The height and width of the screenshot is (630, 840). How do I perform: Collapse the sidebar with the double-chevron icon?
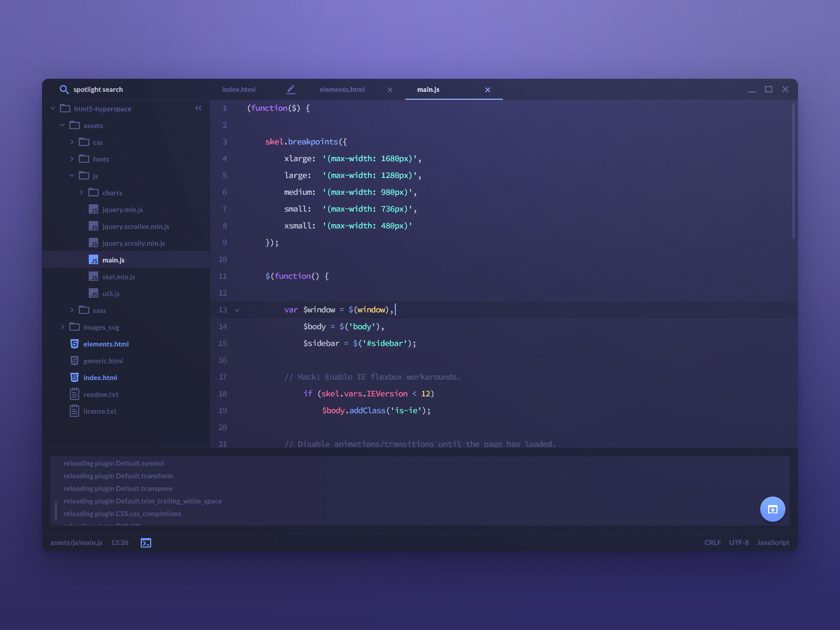pyautogui.click(x=198, y=108)
